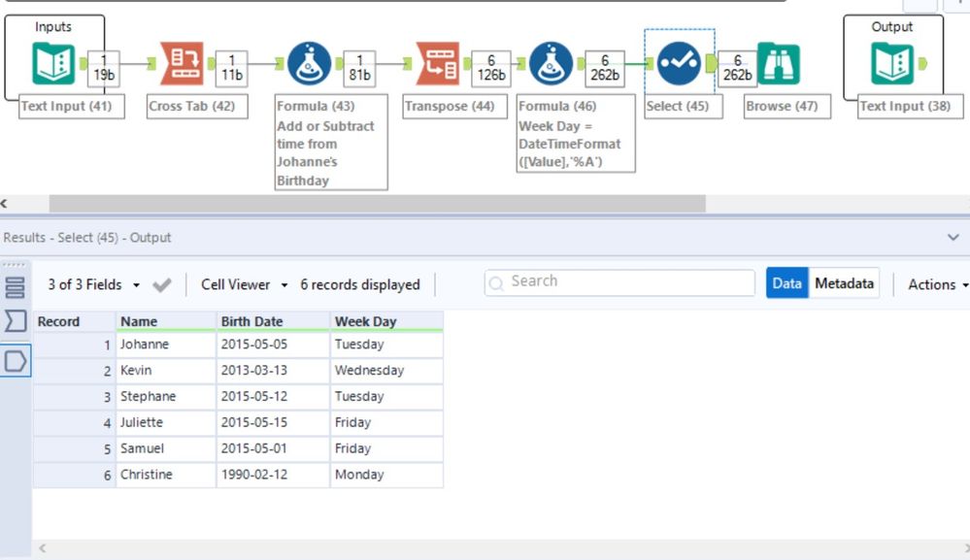Screen dimensions: 970x560
Task: Select the cell containing Stephane
Action: pos(166,396)
